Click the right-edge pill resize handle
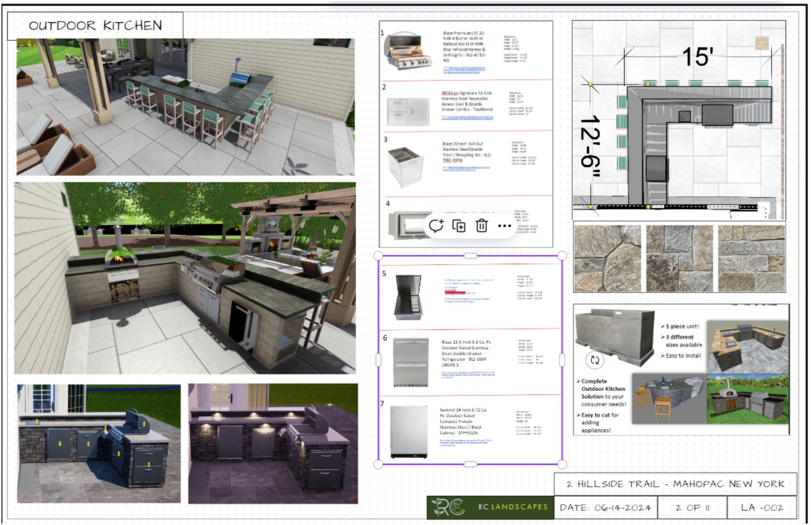 point(562,360)
